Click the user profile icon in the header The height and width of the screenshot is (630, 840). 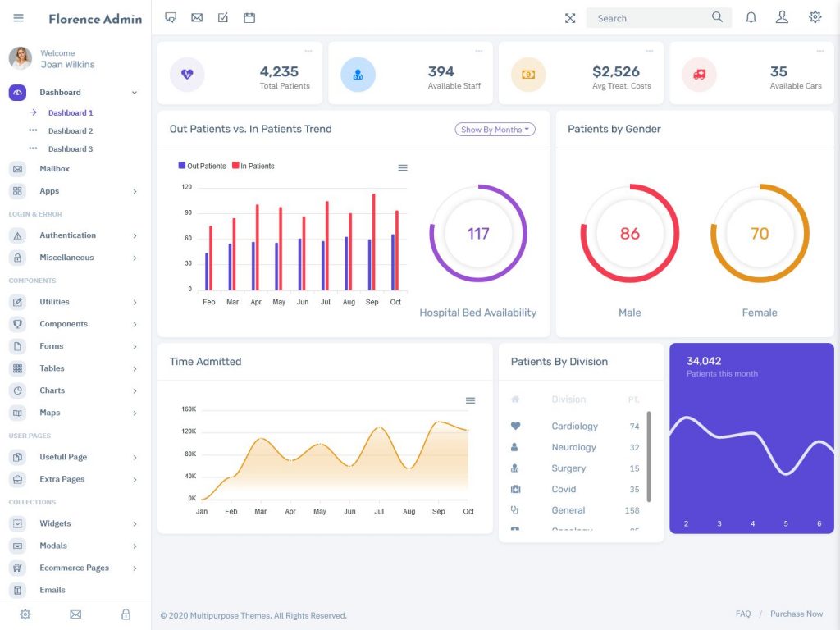pyautogui.click(x=782, y=16)
